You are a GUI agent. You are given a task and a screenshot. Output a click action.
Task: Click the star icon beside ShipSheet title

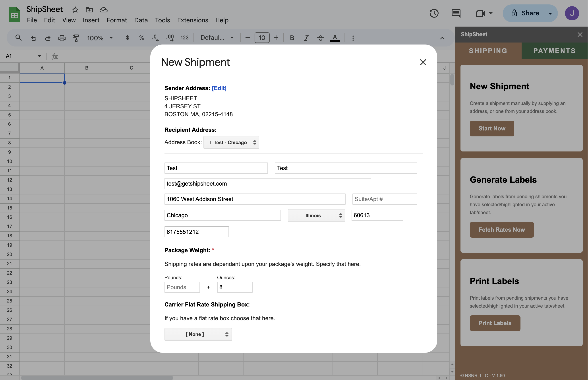coord(75,10)
